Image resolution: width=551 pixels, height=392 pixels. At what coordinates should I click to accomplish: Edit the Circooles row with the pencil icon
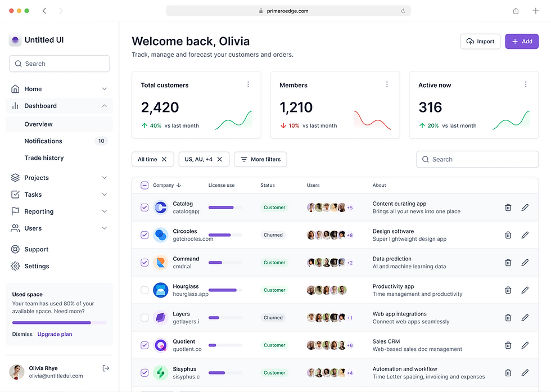[525, 235]
